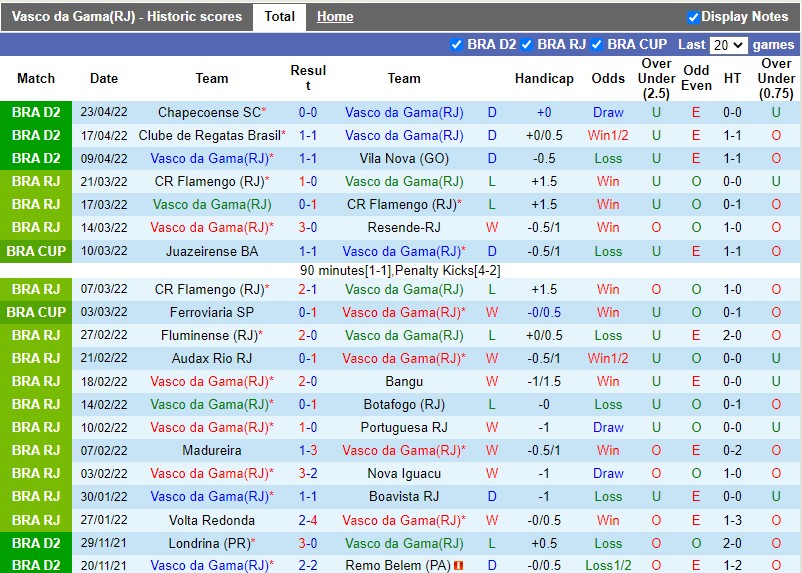Select the W outcome in Ferroviaria SP row
The height and width of the screenshot is (573, 802).
(492, 313)
